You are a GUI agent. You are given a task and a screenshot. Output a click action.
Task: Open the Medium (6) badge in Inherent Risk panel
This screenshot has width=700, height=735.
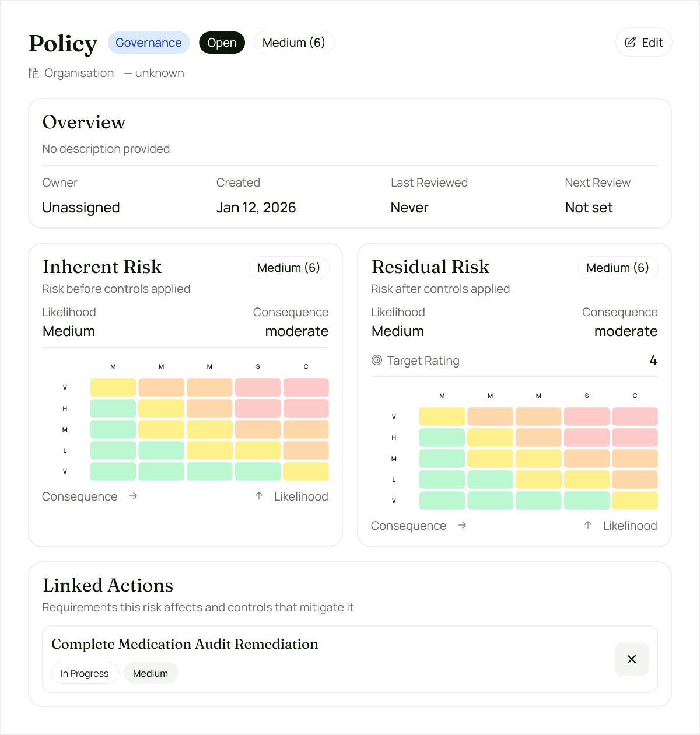[289, 268]
